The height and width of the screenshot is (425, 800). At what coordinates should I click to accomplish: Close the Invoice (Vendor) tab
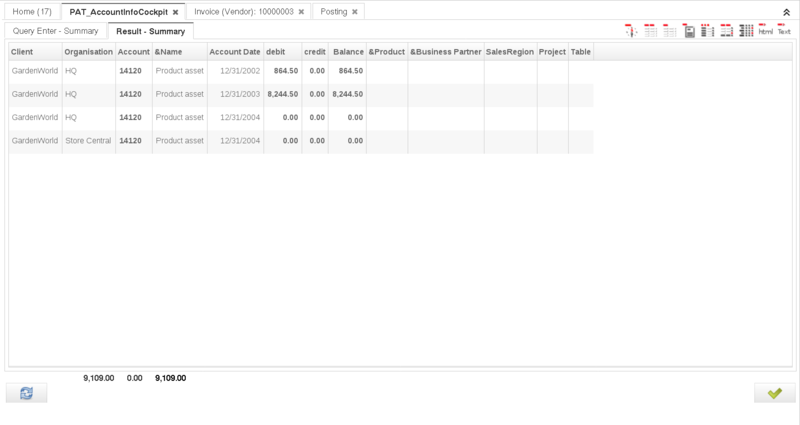(301, 12)
